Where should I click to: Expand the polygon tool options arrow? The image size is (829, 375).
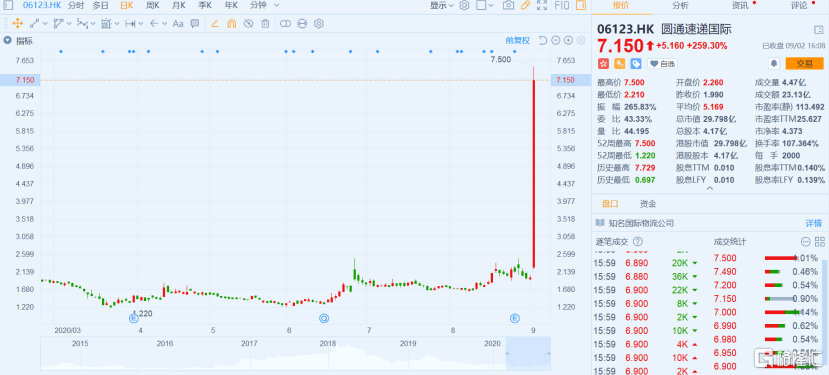coord(68,23)
